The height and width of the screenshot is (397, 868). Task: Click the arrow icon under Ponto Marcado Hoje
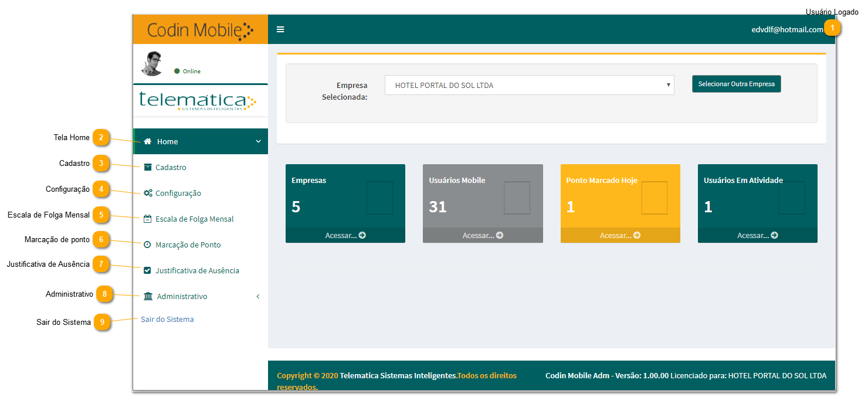click(636, 235)
